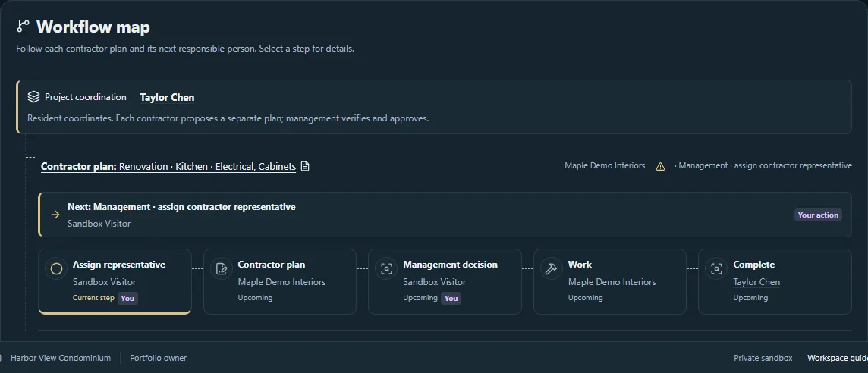
Task: Click Harbor View Condominium in the footer
Action: [61, 358]
